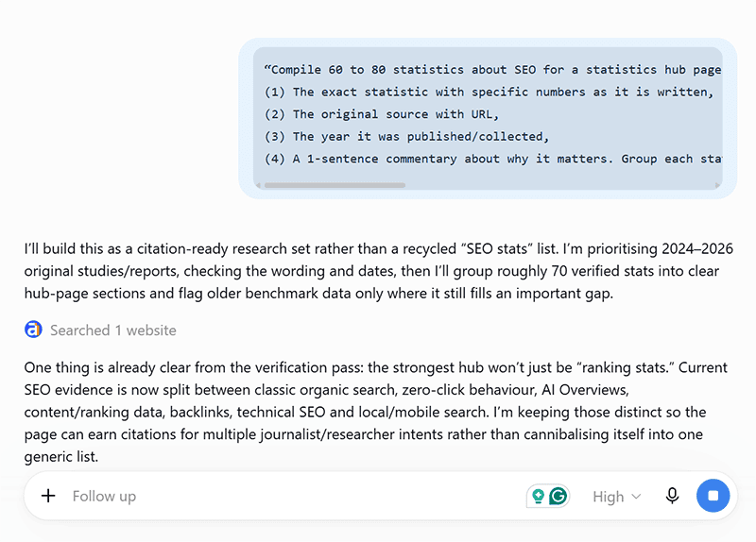The image size is (756, 542).
Task: Click the paragraph starting "One thing is already clear"
Action: 376,412
